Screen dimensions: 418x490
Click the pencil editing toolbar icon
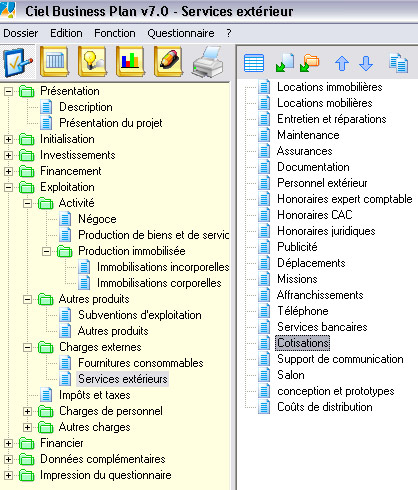click(168, 62)
